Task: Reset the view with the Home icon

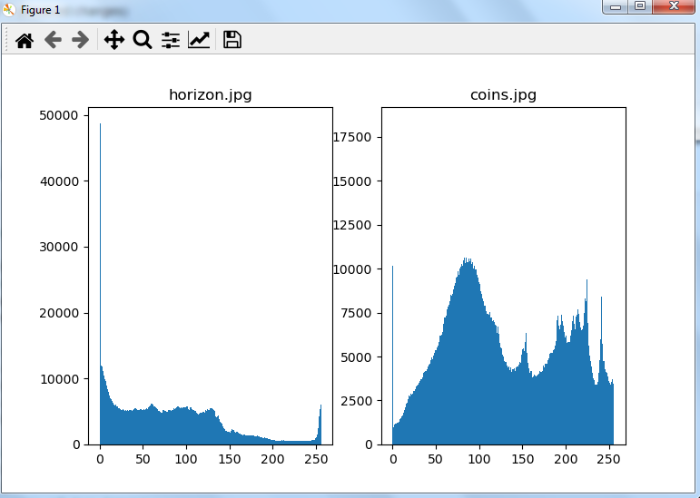Action: [25, 41]
